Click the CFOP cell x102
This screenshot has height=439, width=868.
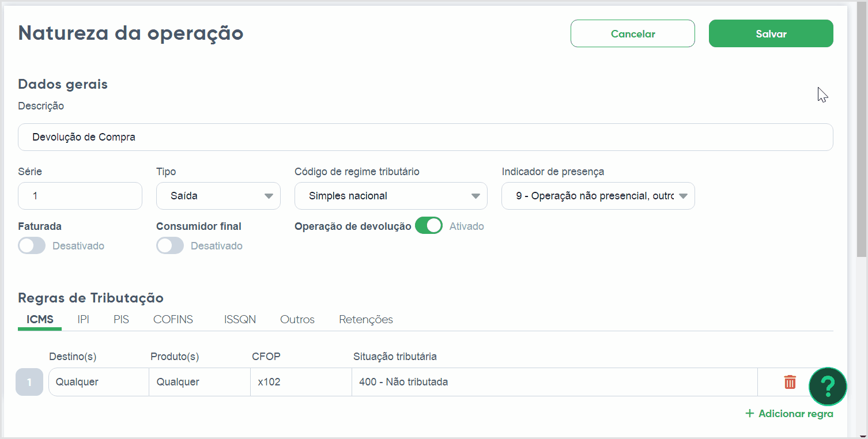(301, 382)
